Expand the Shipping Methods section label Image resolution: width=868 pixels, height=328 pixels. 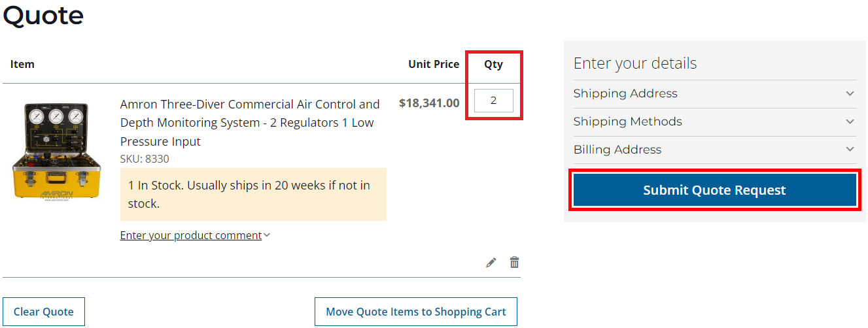pyautogui.click(x=627, y=122)
